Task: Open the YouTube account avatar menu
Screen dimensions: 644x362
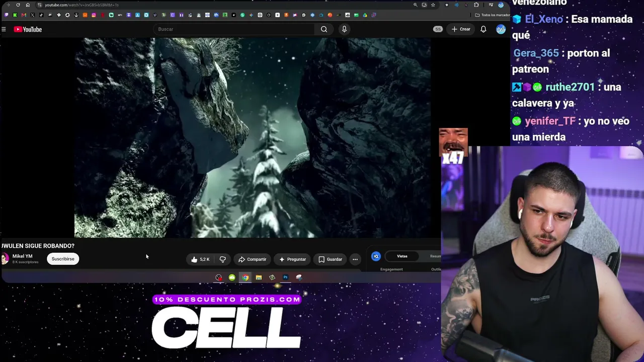Action: pyautogui.click(x=501, y=29)
